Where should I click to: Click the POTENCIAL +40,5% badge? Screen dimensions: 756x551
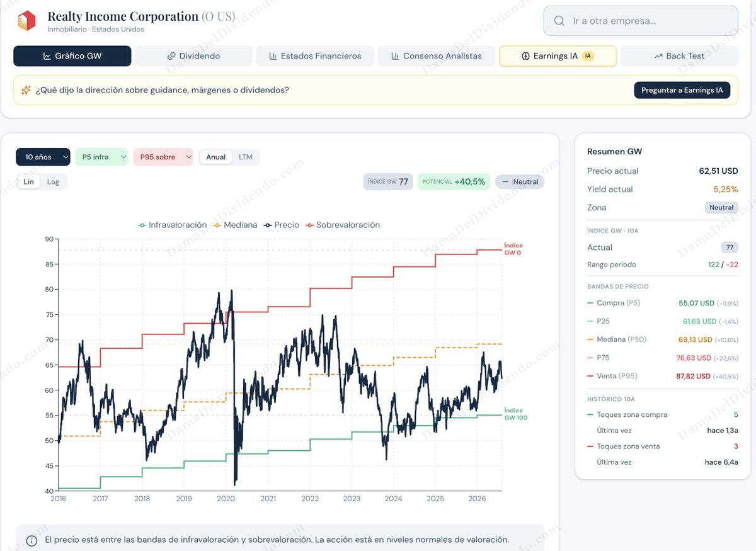click(x=454, y=181)
